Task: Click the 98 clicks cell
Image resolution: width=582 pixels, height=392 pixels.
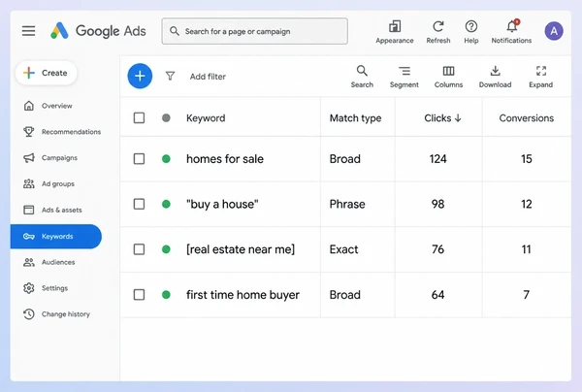Action: [438, 204]
